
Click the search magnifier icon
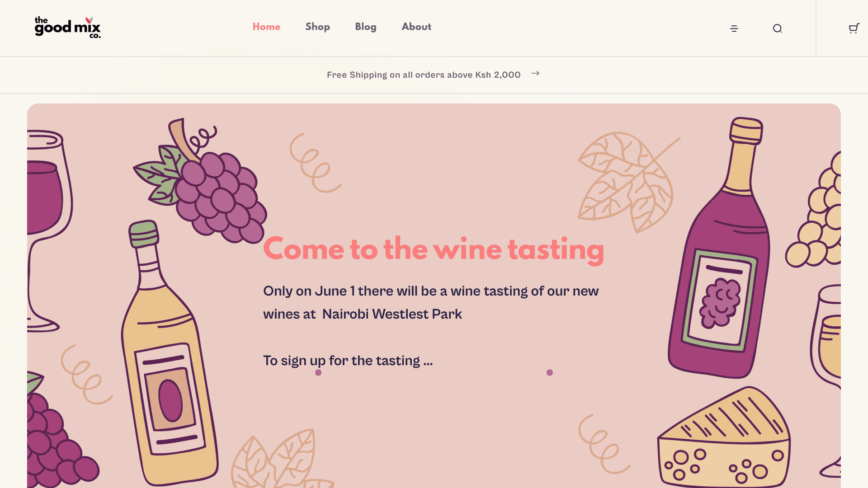coord(777,28)
